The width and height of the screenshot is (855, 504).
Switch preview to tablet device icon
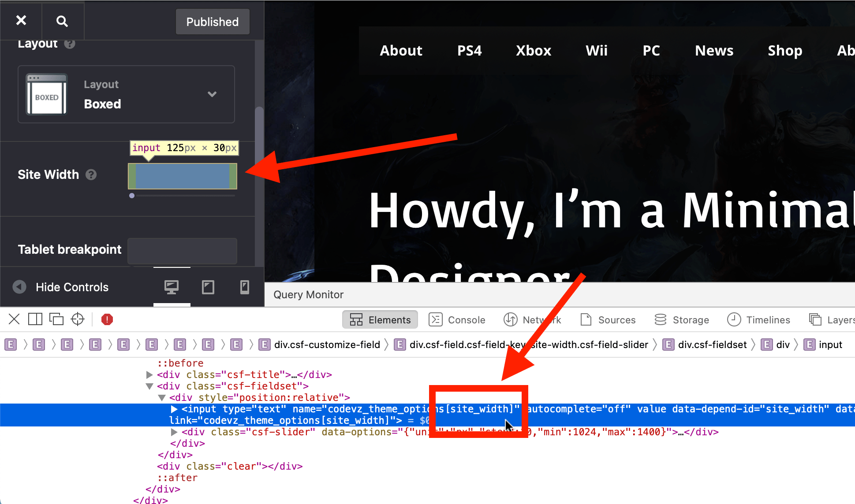pyautogui.click(x=208, y=287)
